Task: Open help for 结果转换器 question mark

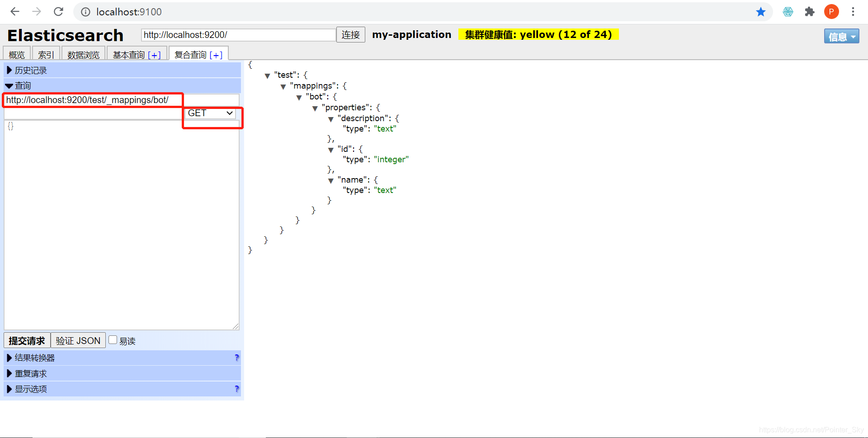Action: (237, 358)
